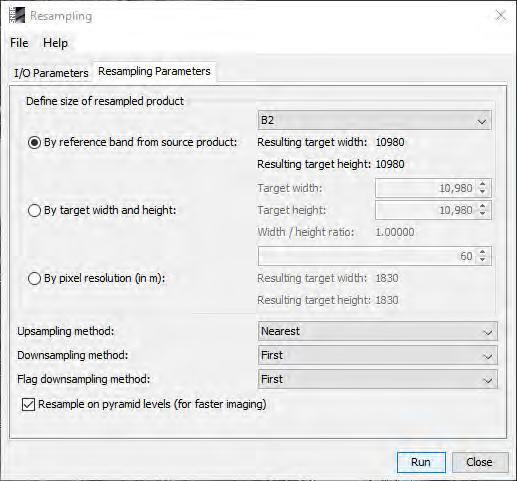Click the Run button
Viewport: 517px width, 481px height.
[421, 462]
